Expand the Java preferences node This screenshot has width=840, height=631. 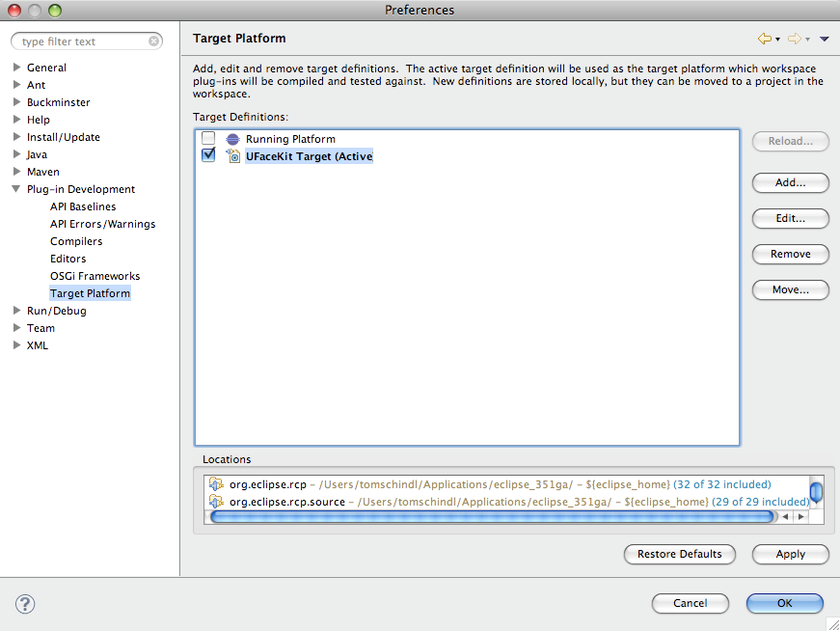[x=16, y=154]
